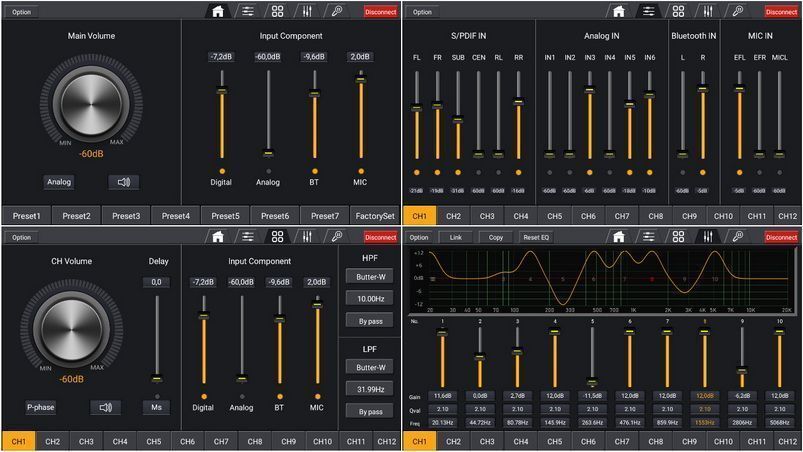The height and width of the screenshot is (452, 803).
Task: Click the vertical faders icon in the equalizer panel
Action: 708,237
